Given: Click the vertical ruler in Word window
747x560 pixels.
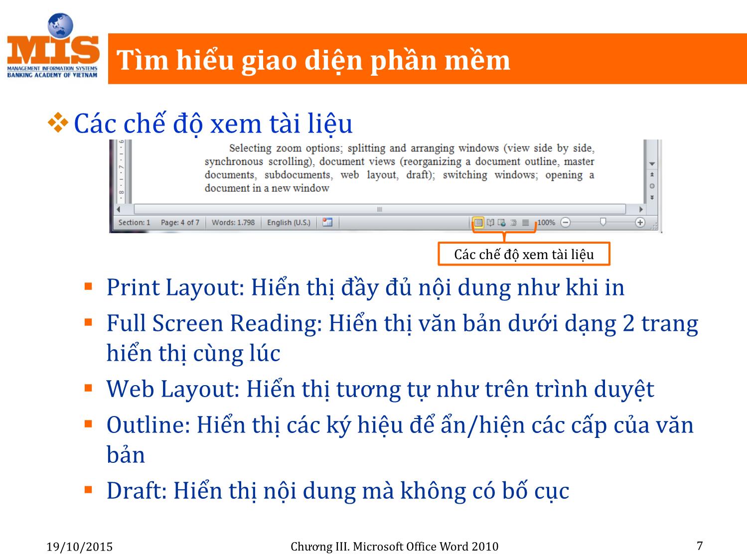Looking at the screenshot, I should pyautogui.click(x=121, y=170).
